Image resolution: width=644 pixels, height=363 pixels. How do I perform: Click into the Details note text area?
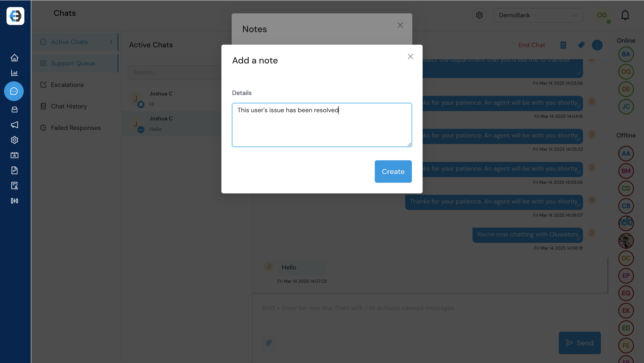(x=322, y=125)
